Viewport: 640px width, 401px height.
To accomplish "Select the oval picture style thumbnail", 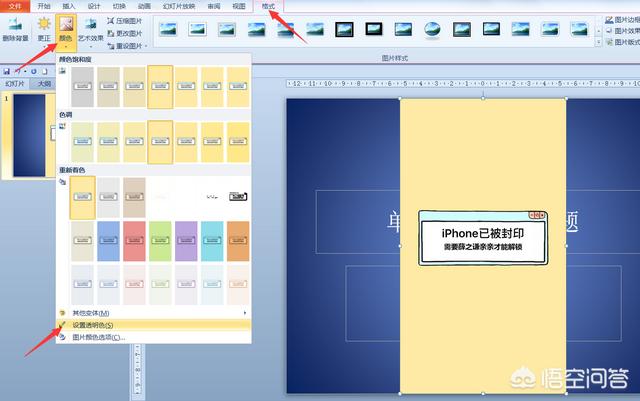I will pos(432,29).
